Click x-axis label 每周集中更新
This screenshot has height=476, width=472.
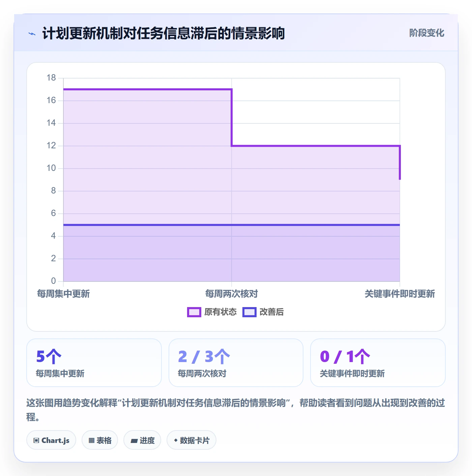tap(63, 294)
